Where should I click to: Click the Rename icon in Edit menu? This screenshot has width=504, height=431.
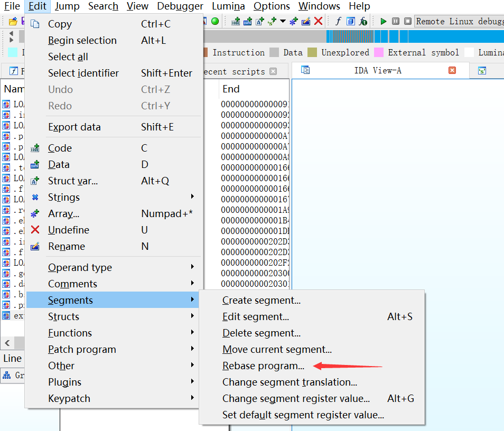pos(35,247)
